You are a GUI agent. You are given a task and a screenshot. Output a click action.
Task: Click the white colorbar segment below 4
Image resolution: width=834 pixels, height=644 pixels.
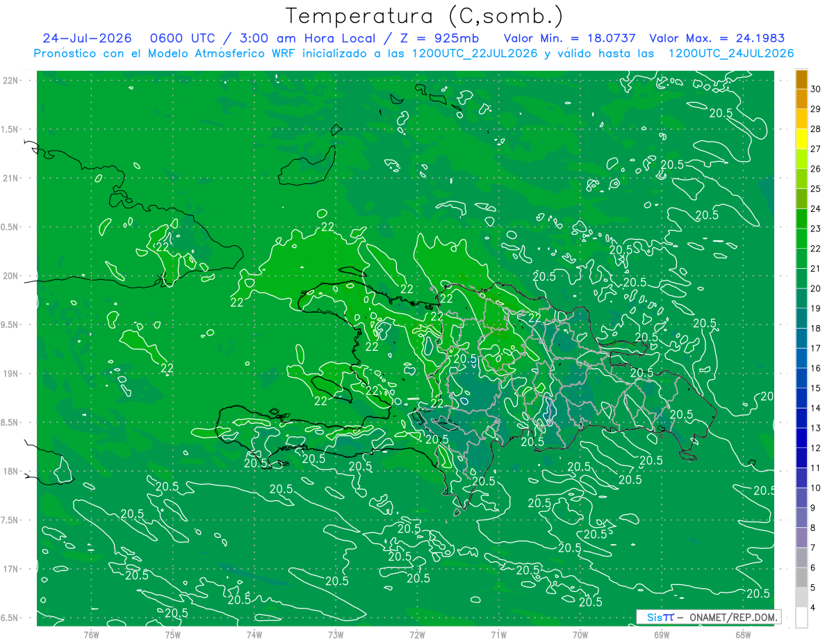[x=801, y=618]
